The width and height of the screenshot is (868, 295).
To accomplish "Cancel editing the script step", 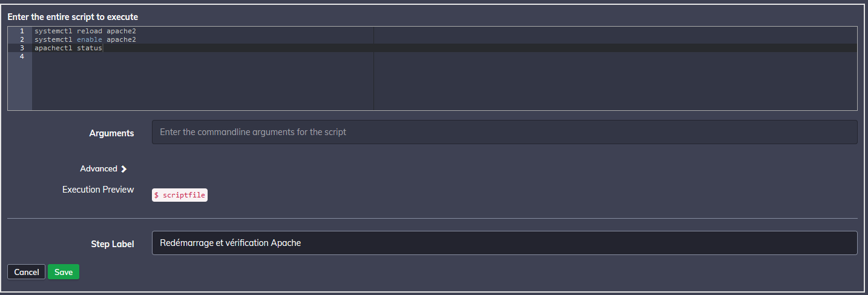I will coord(27,272).
